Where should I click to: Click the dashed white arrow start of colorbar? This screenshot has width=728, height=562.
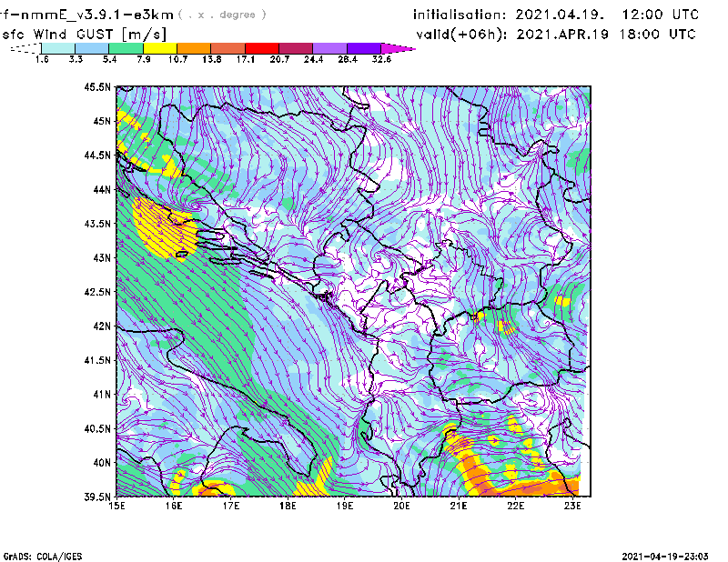click(x=25, y=48)
